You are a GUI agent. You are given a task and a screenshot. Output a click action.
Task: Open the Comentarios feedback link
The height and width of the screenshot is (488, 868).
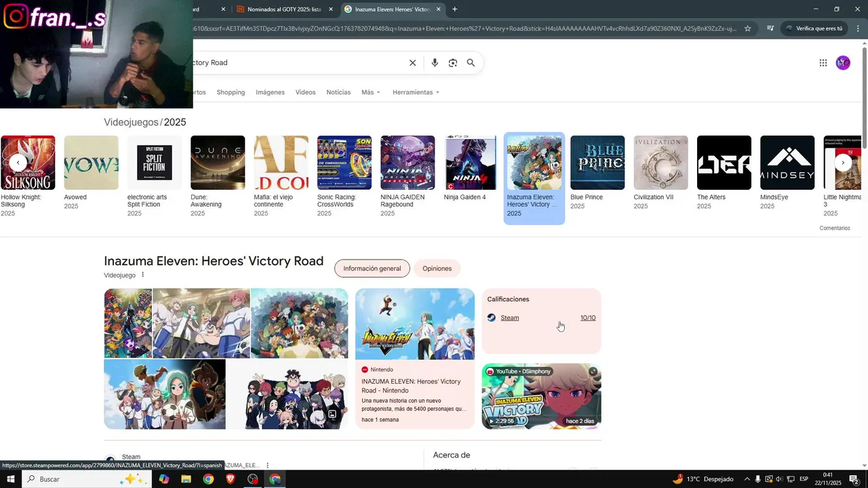click(834, 228)
